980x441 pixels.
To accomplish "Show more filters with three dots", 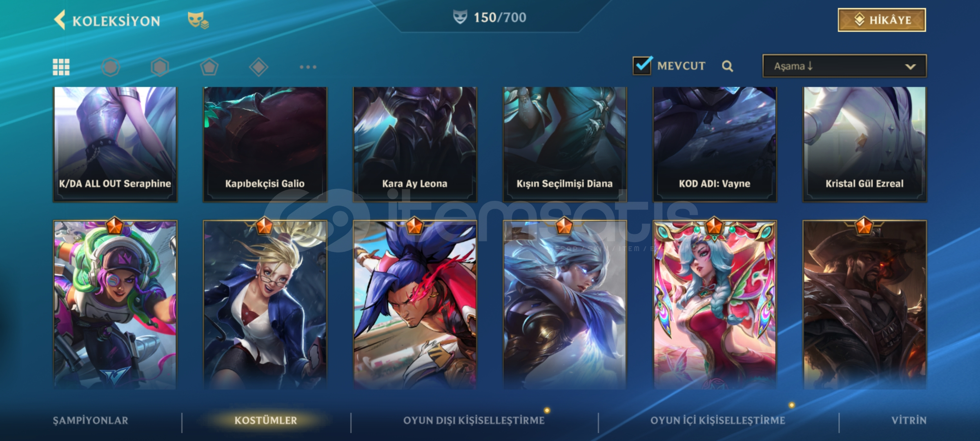I will pyautogui.click(x=308, y=67).
